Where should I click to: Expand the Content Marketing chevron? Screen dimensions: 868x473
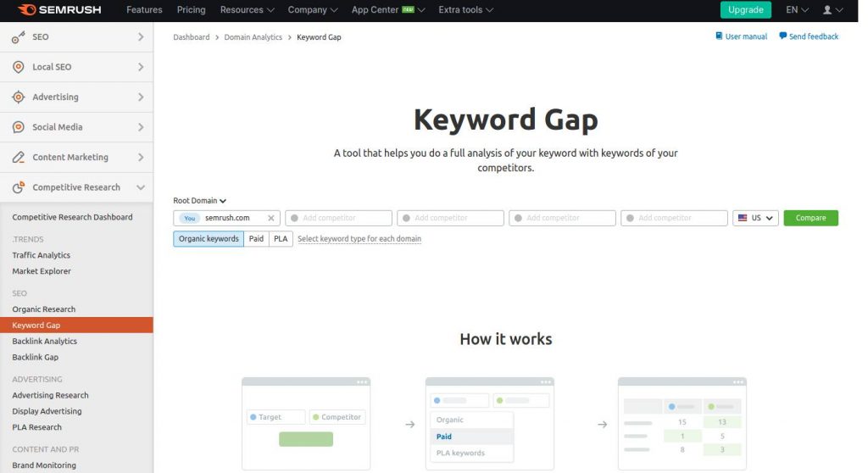pyautogui.click(x=141, y=158)
